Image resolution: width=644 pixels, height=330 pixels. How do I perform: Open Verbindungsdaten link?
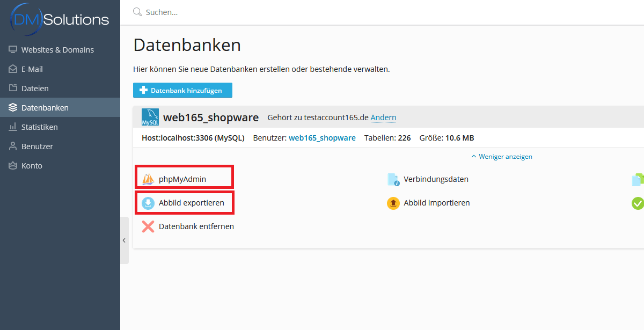pyautogui.click(x=436, y=179)
